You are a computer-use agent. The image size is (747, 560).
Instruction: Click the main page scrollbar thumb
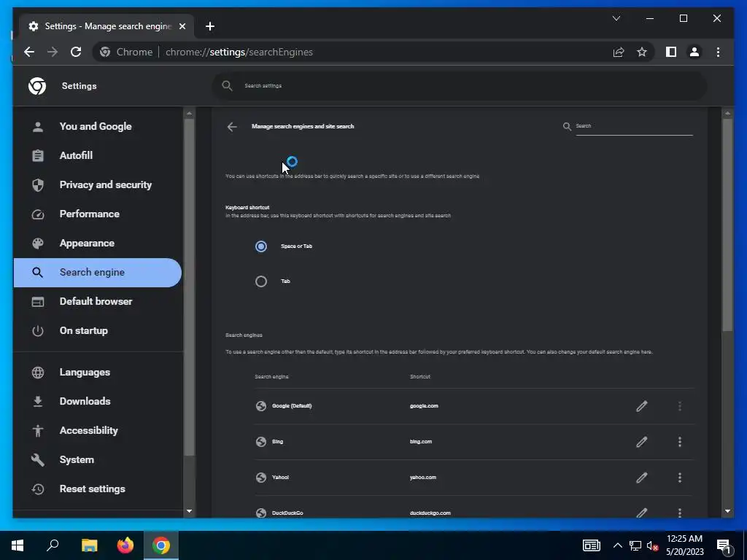pos(727,225)
